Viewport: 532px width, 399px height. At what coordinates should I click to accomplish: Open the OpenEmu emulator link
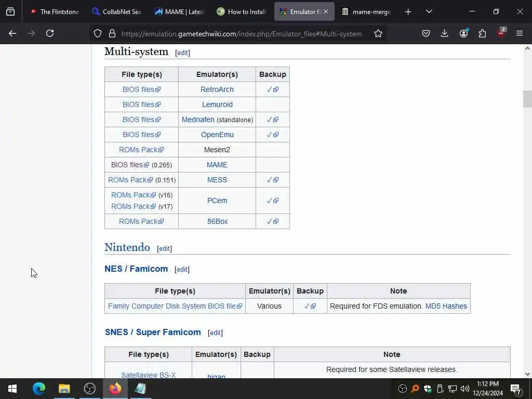click(x=217, y=135)
